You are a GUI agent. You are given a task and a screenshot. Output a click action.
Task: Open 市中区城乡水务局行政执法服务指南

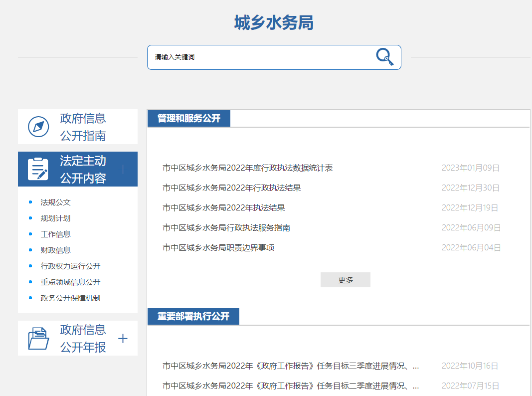(x=226, y=228)
